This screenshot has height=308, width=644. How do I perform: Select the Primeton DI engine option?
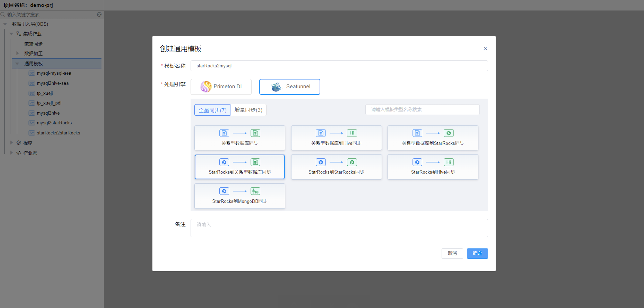pos(221,87)
